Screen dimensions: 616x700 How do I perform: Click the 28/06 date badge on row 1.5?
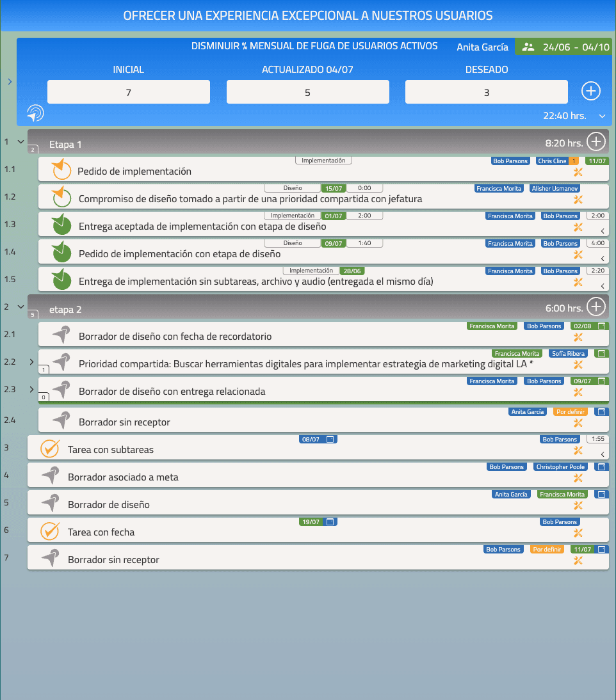(x=352, y=271)
